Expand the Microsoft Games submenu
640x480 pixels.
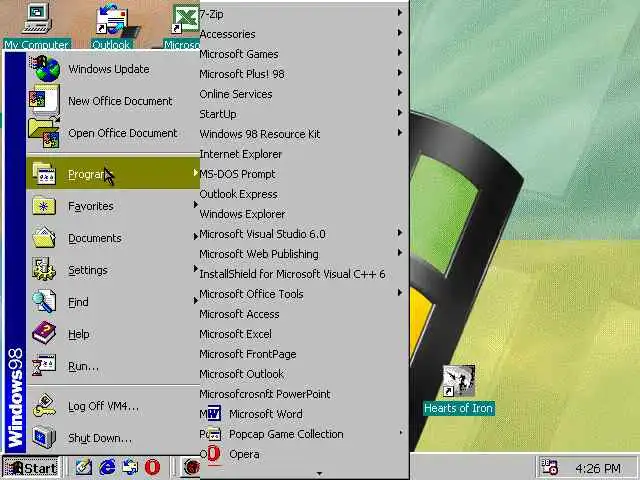304,54
